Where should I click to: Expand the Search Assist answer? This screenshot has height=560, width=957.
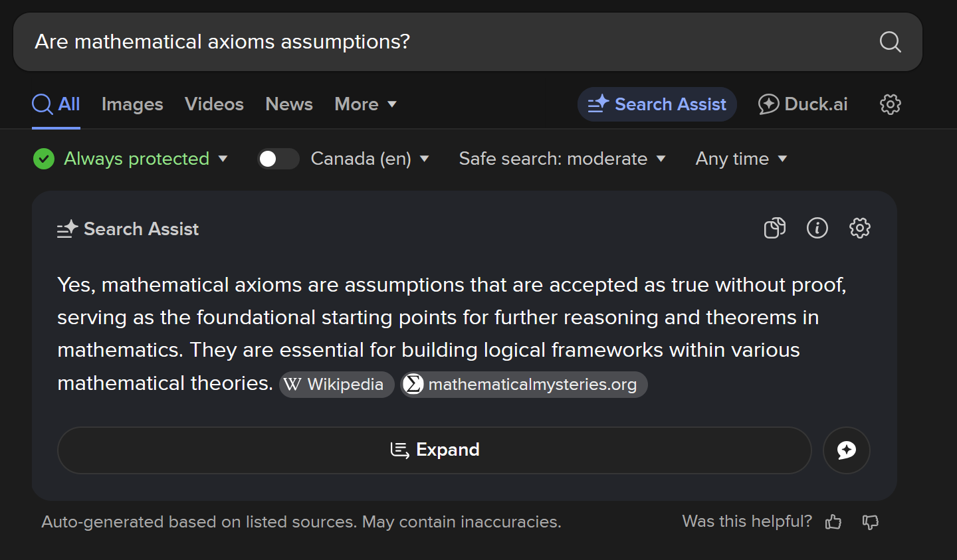(x=435, y=450)
